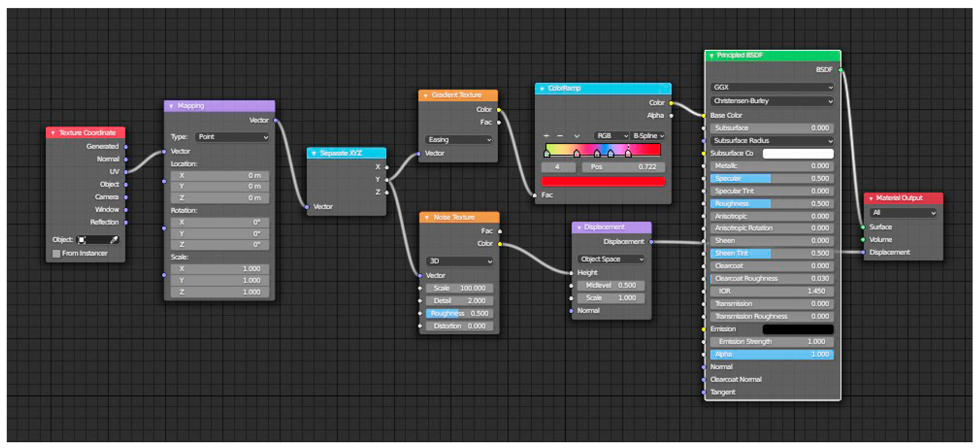Click the Surface input socket on Material Output
Image resolution: width=980 pixels, height=448 pixels.
coord(863,227)
